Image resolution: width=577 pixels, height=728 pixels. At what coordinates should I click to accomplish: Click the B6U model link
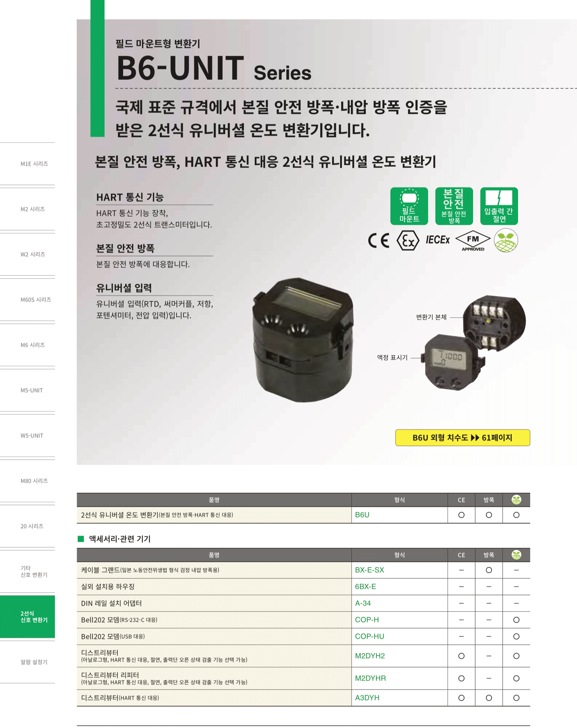tap(362, 515)
